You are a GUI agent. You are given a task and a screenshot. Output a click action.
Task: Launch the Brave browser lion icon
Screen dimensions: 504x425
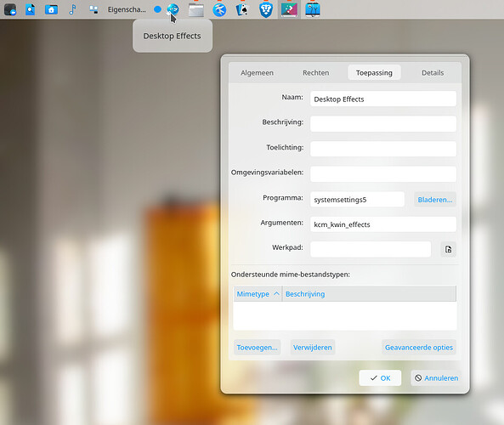tap(266, 9)
